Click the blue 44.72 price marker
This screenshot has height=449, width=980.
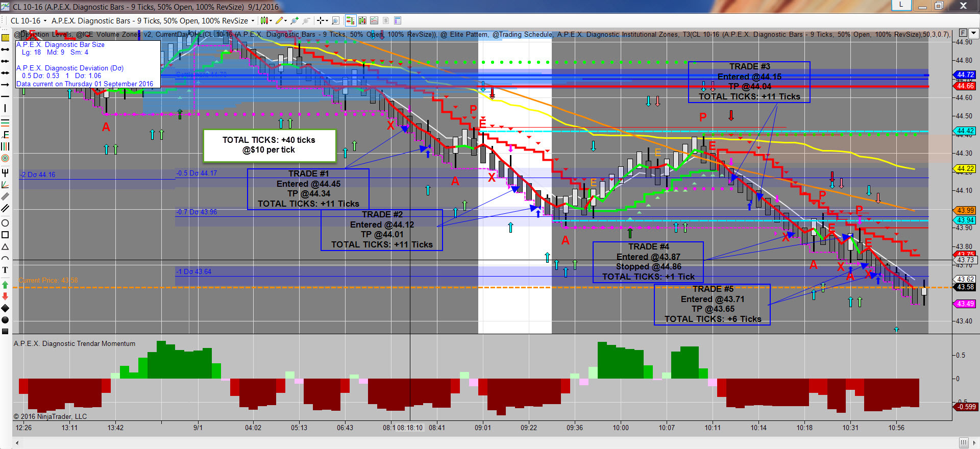point(965,75)
